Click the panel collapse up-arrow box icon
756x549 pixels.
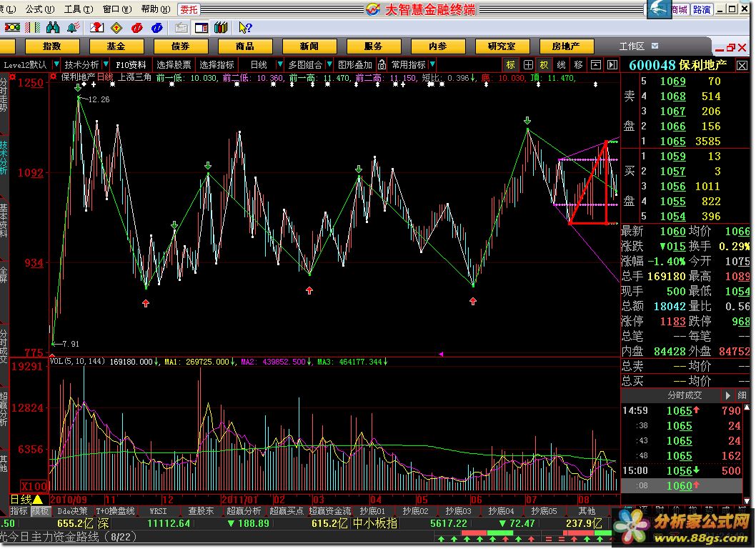pyautogui.click(x=595, y=64)
